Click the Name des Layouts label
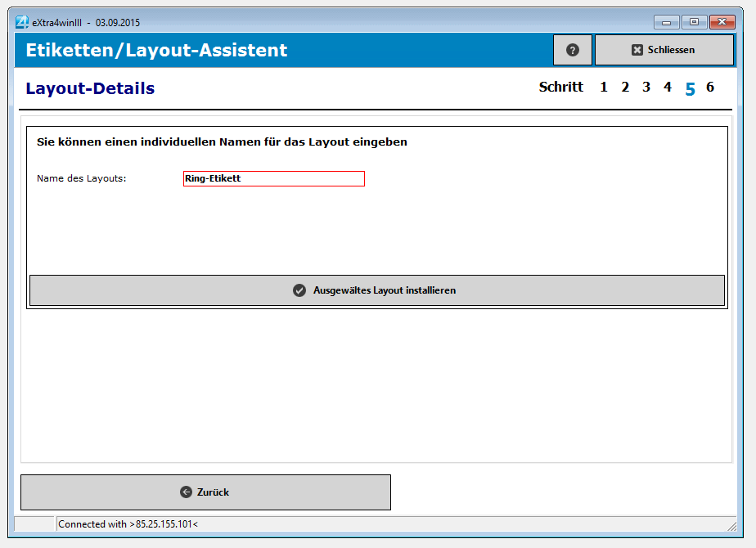 click(x=82, y=178)
